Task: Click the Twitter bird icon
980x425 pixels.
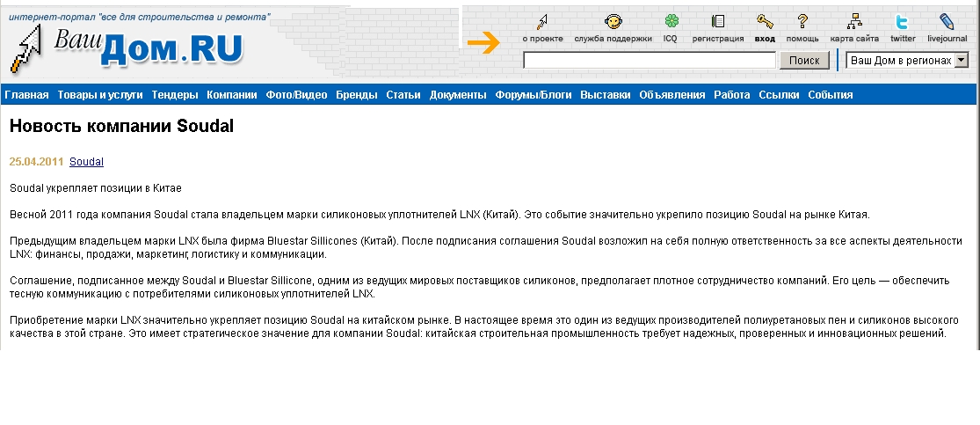Action: 902,22
